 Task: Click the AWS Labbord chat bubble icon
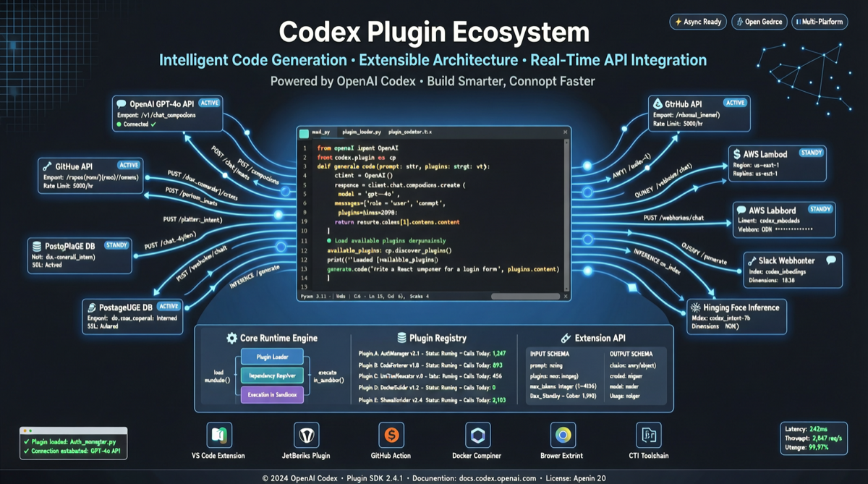[x=741, y=210]
